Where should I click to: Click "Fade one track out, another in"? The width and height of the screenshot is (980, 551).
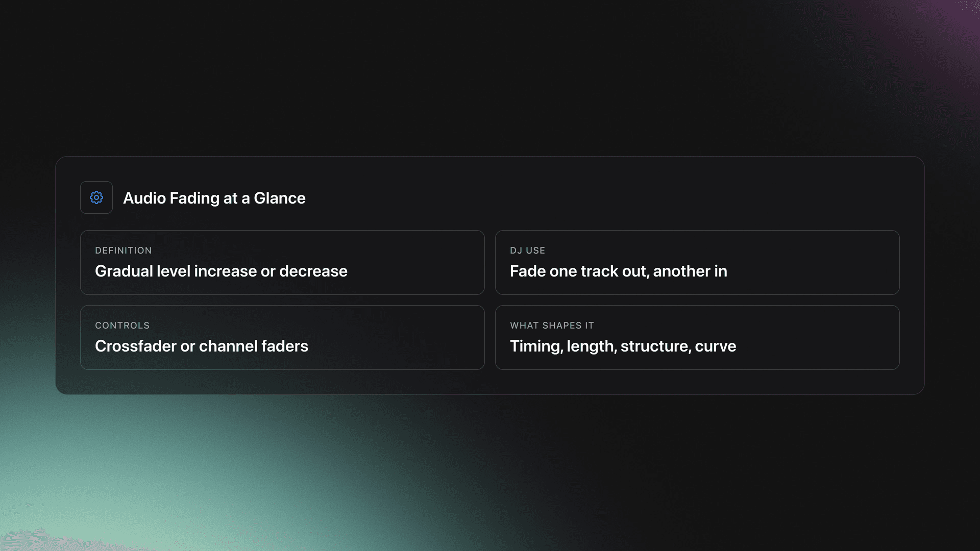618,271
